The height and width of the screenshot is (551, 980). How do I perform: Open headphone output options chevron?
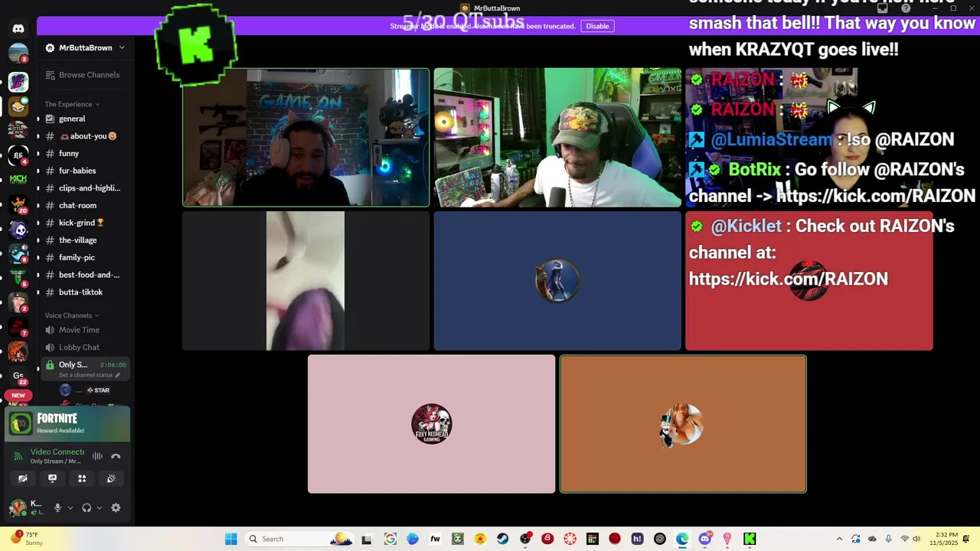click(99, 507)
